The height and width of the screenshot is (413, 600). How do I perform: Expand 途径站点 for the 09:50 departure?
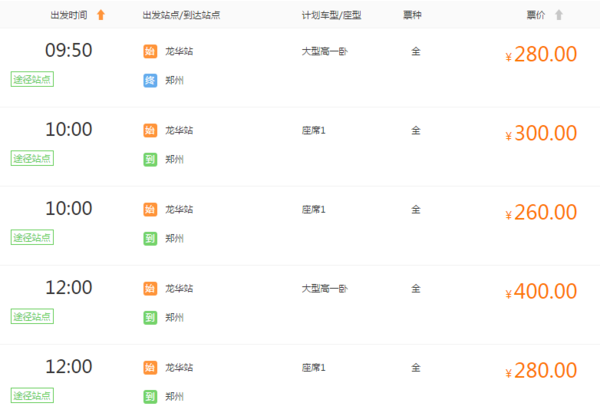point(32,78)
